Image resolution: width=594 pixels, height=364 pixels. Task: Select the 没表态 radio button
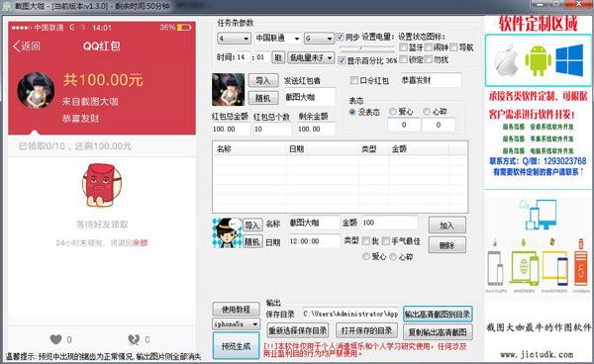click(x=351, y=112)
